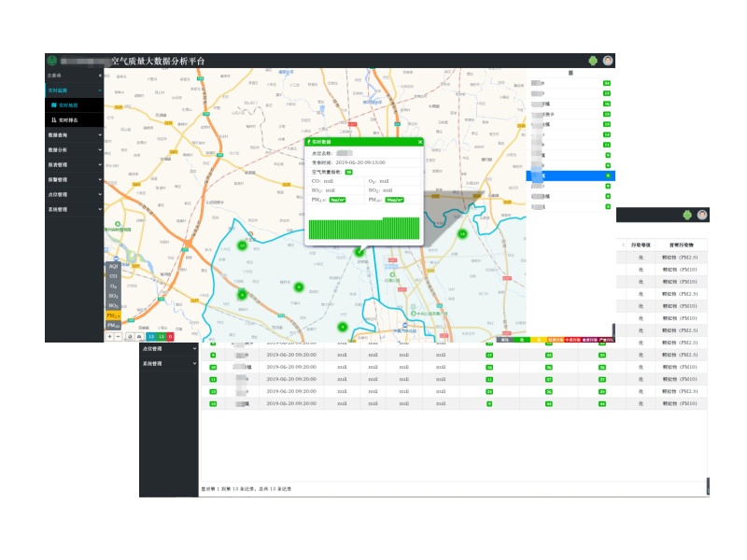
Task: Click the globe map-type icon below map
Action: pos(129,336)
